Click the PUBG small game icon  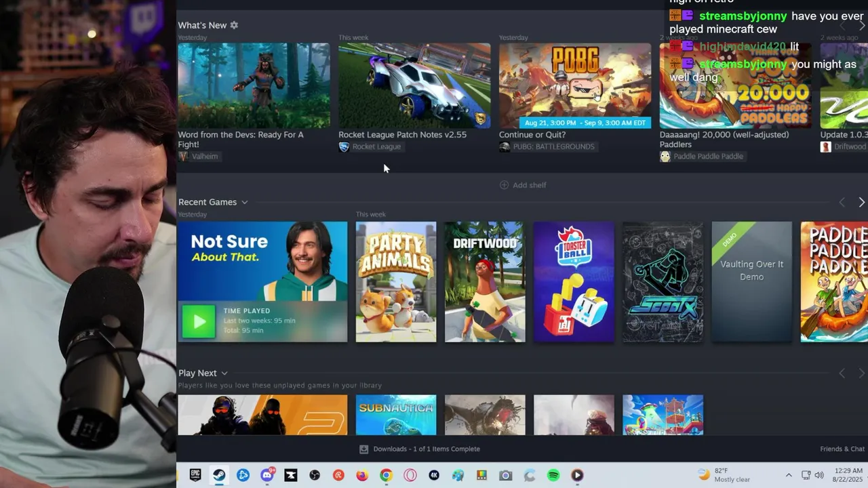505,147
